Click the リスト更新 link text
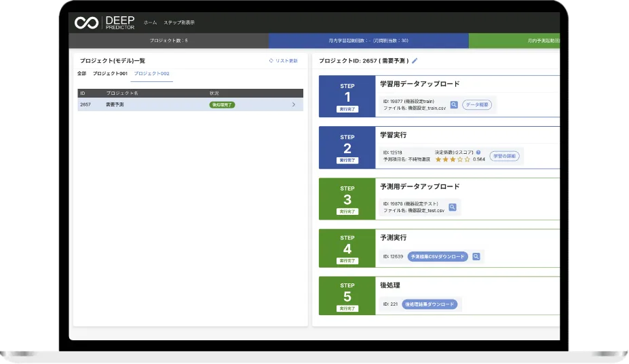The height and width of the screenshot is (364, 629). pyautogui.click(x=286, y=60)
